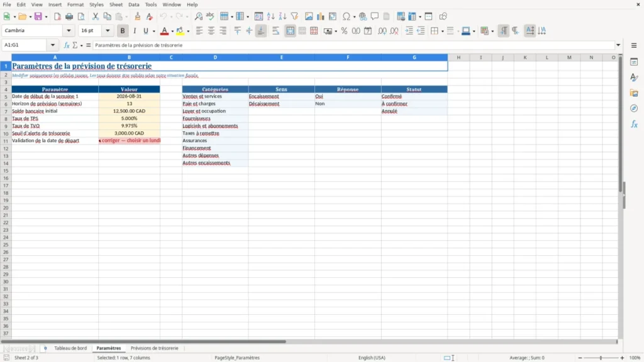
Task: Open sidebar Navigator compass icon
Action: [634, 108]
